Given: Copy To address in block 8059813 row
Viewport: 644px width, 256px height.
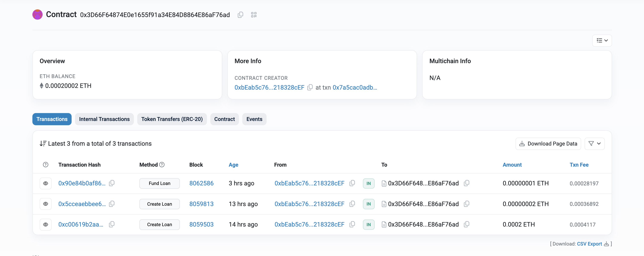Looking at the screenshot, I should [466, 204].
